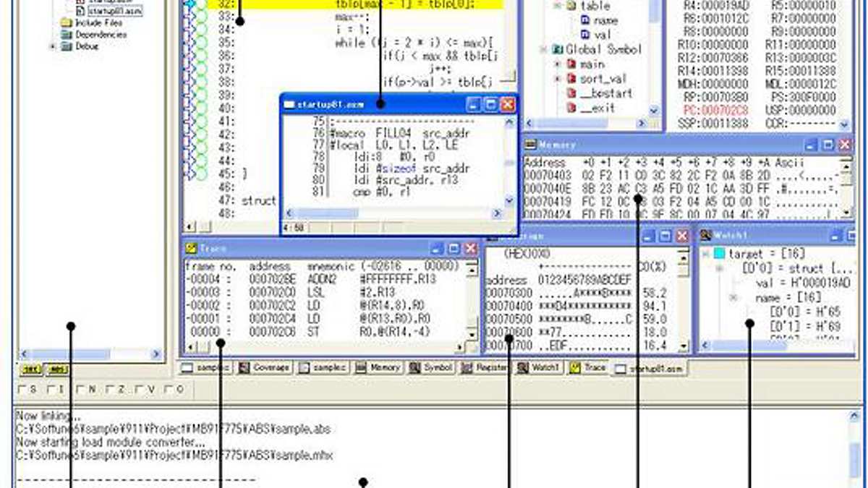Click the Memory window title icon
868x488 pixels.
530,145
